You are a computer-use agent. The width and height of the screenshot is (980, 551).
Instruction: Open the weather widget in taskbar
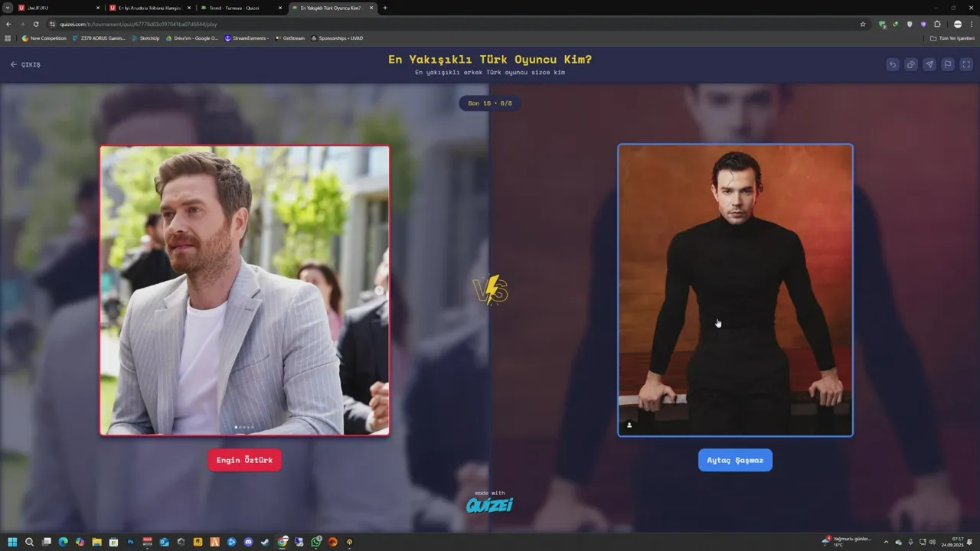click(x=847, y=542)
